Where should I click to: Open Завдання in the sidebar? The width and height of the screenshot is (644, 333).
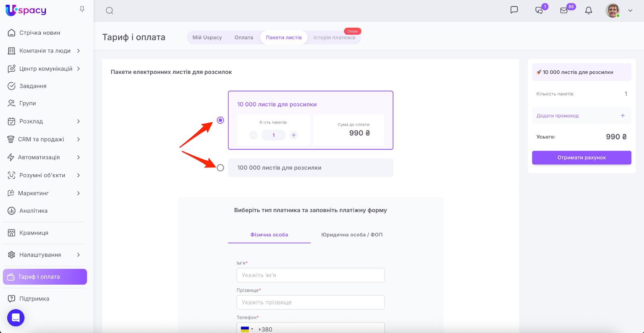(33, 86)
